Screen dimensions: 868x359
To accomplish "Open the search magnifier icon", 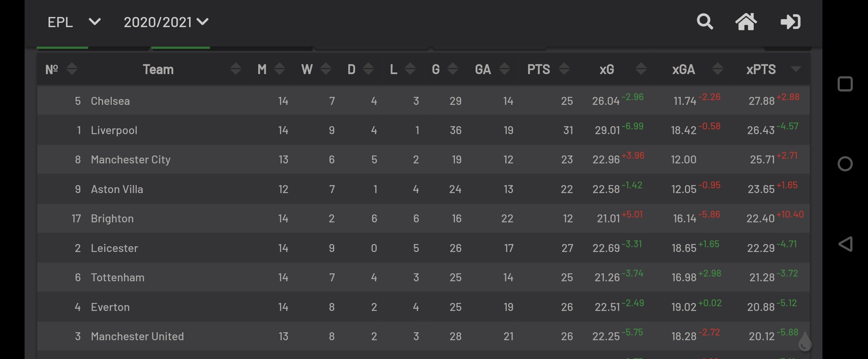I will coord(705,22).
